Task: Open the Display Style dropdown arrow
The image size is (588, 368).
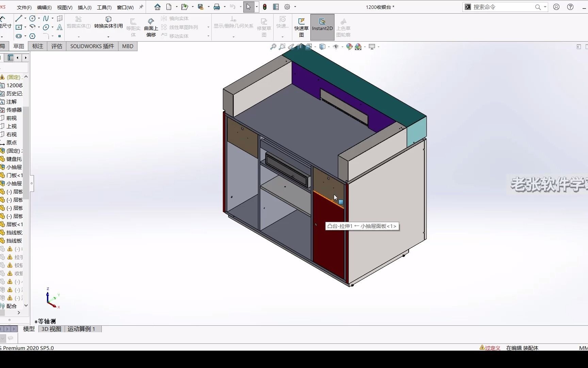Action: [x=329, y=47]
